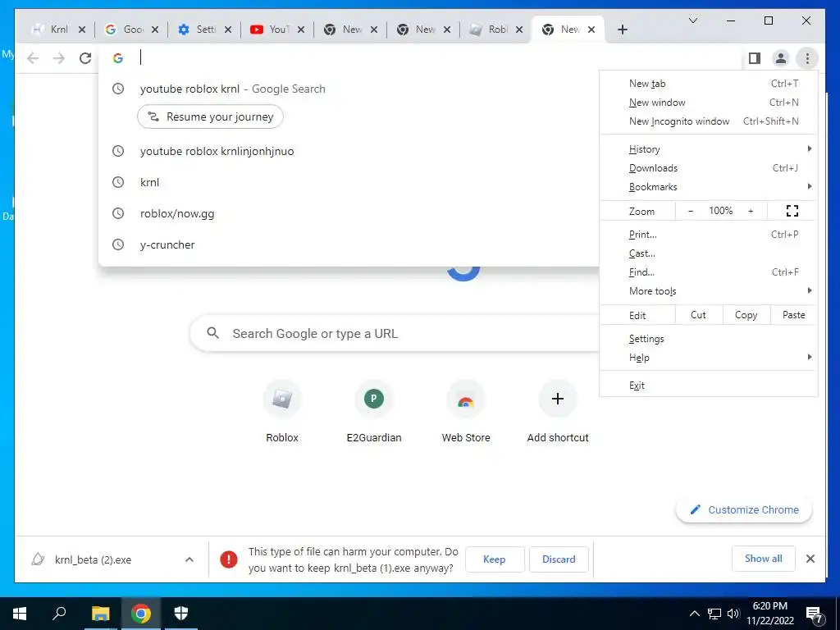Click Cut in Edit row
840x630 pixels.
[x=699, y=315]
